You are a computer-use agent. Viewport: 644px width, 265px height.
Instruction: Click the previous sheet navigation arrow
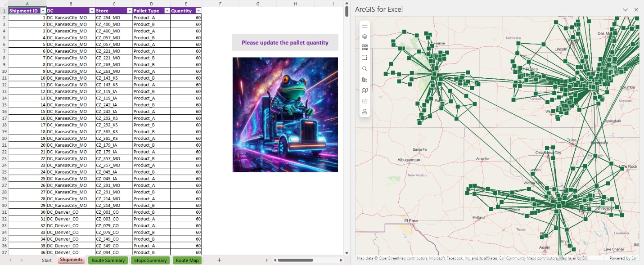pyautogui.click(x=10, y=260)
